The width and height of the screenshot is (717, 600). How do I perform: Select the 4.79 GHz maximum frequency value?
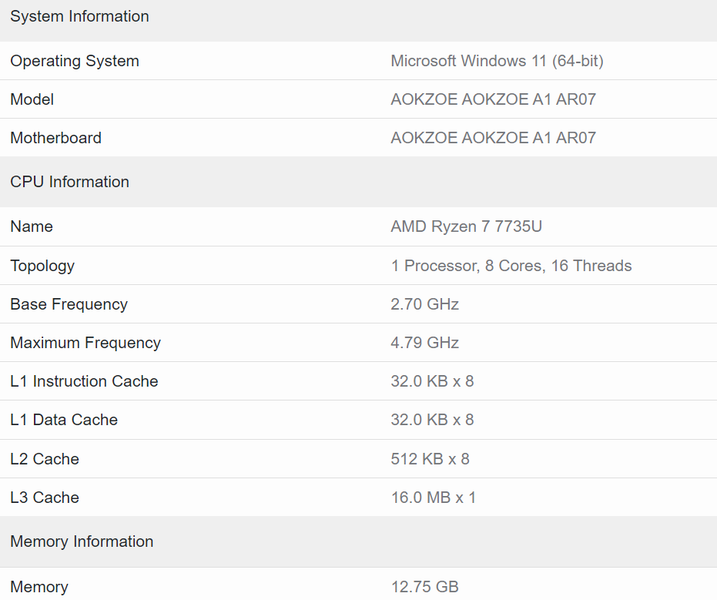(424, 343)
